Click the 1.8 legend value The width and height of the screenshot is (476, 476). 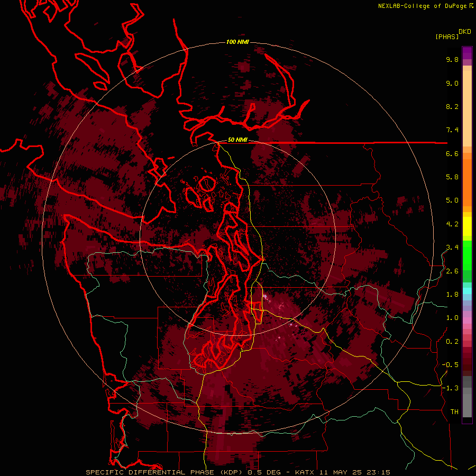452,295
